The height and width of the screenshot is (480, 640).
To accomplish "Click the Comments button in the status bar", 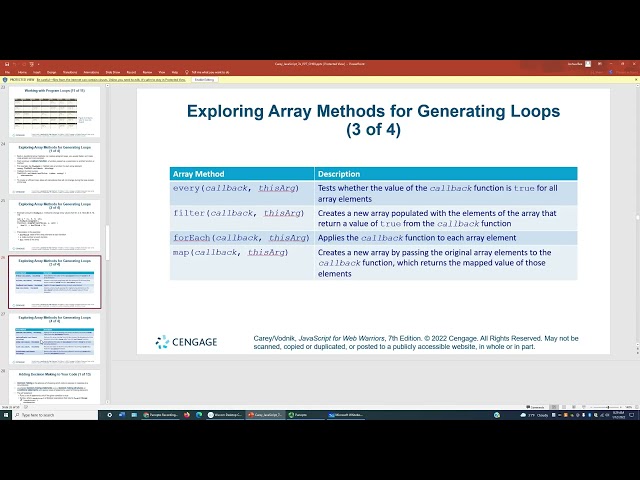I will coord(536,407).
